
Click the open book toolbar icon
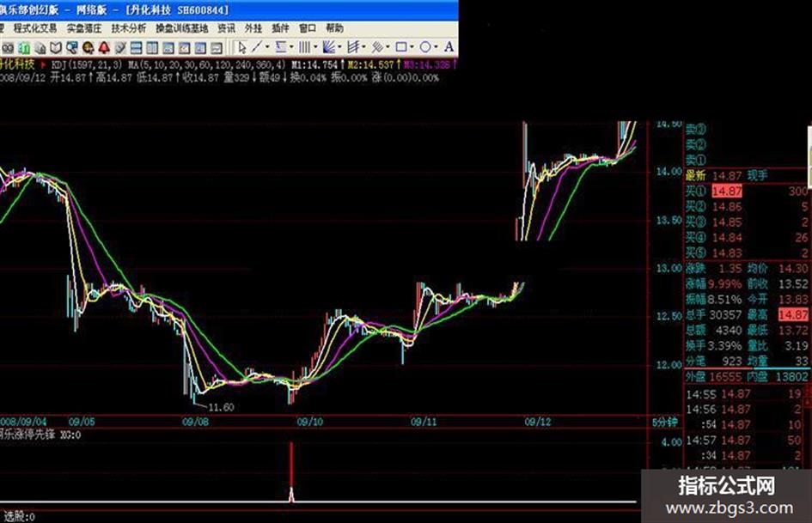tap(56, 48)
